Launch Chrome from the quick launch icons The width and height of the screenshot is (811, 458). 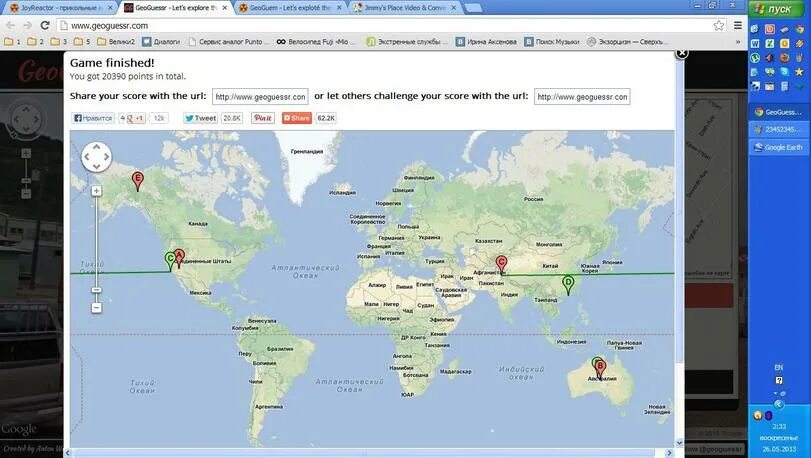[x=800, y=29]
